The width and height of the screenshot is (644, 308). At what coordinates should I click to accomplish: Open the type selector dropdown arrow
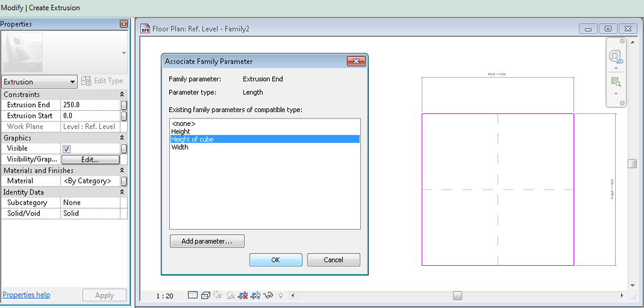[x=124, y=53]
